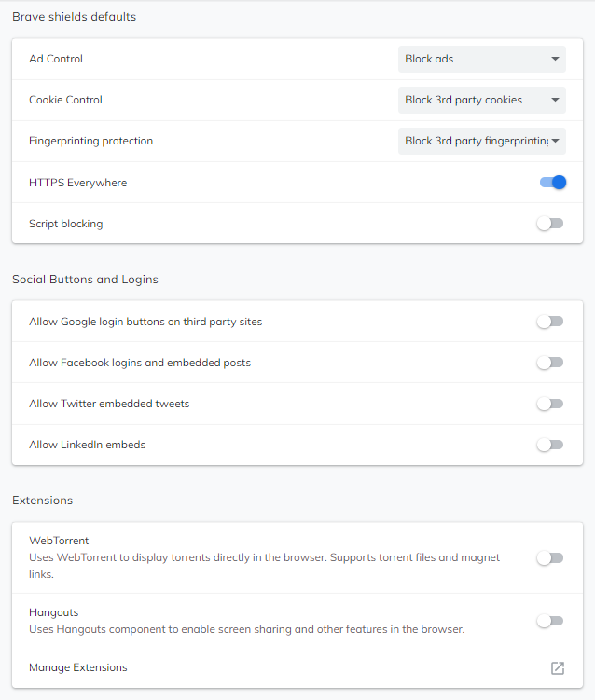
Task: Enable the WebTorrent extension toggle
Action: click(550, 557)
